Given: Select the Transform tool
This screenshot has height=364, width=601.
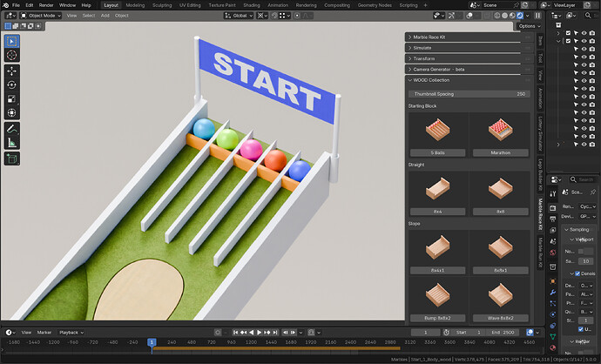Looking at the screenshot, I should click(x=12, y=112).
